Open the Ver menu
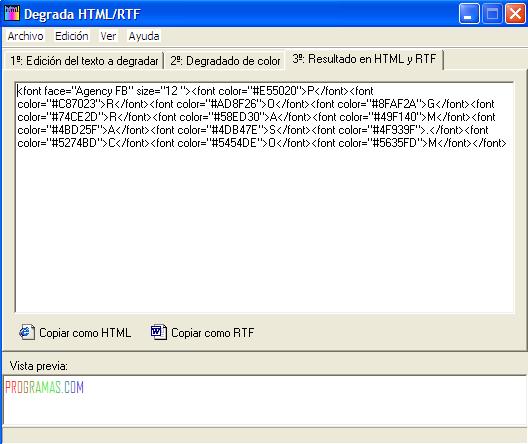Viewport: 528px width, 444px height. (x=108, y=36)
